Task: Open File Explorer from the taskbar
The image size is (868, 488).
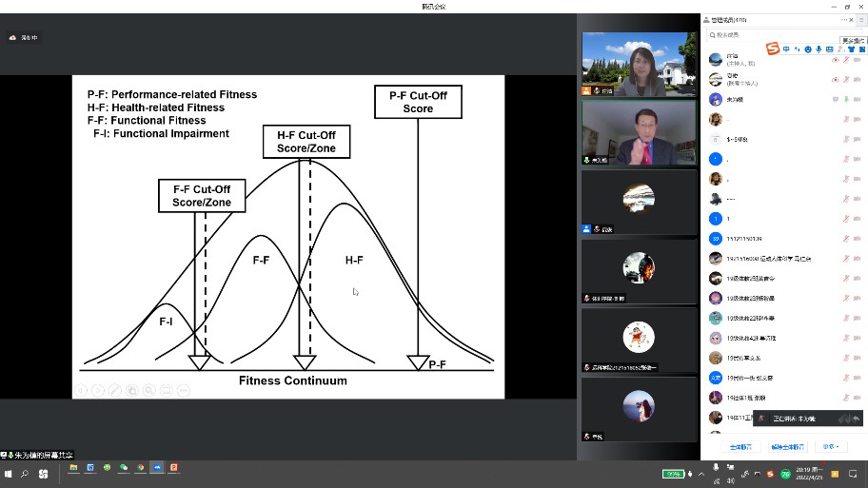Action: point(73,468)
